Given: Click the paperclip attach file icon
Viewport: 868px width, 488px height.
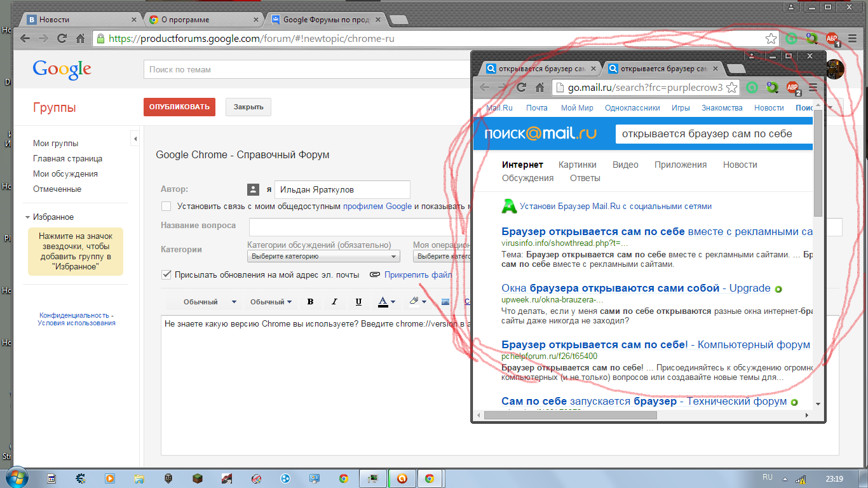Looking at the screenshot, I should click(374, 274).
